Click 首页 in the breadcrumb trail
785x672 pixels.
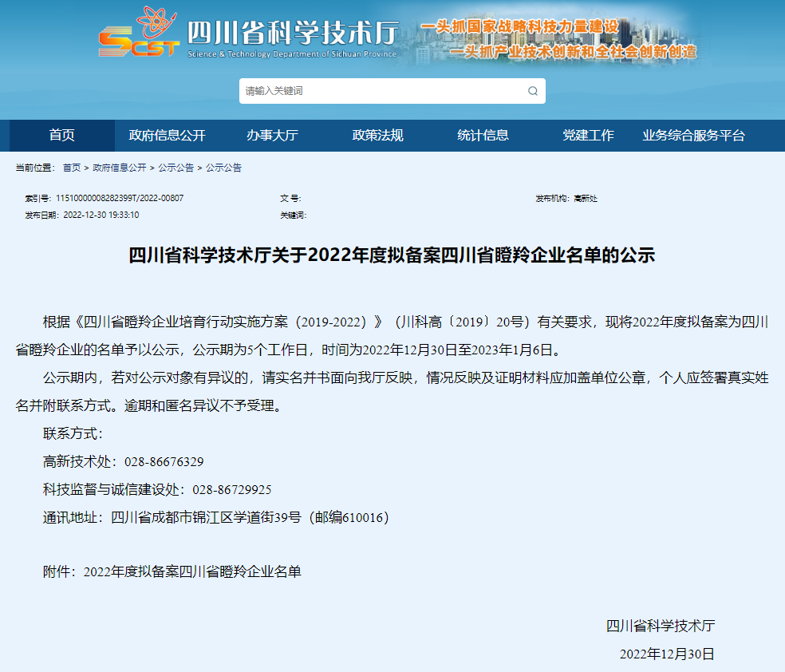coord(72,168)
